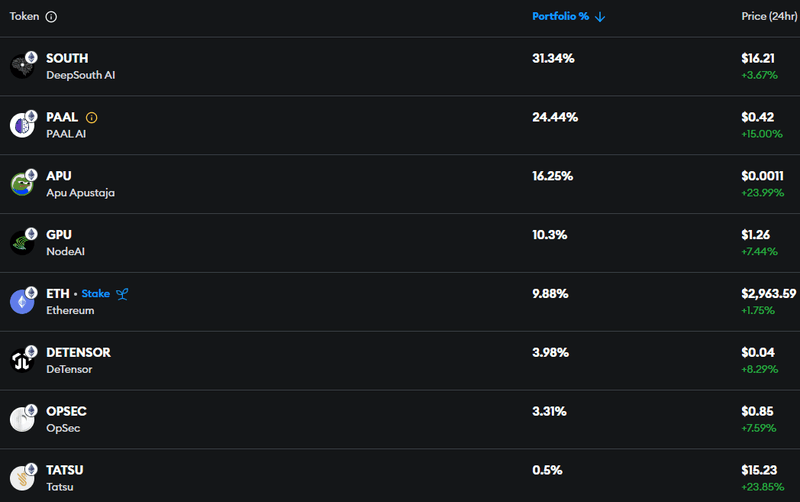Viewport: 800px width, 502px height.
Task: Click the staking sprout icon beside ETH
Action: pyautogui.click(x=123, y=294)
